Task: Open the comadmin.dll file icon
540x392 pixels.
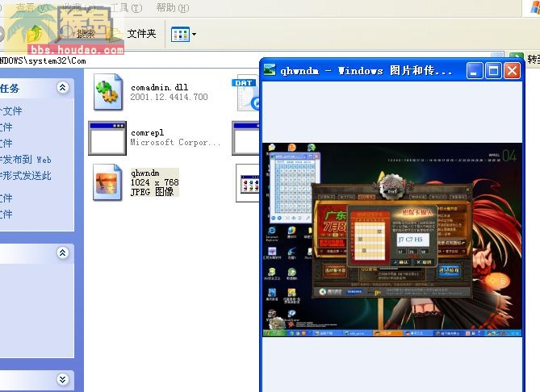Action: click(x=108, y=92)
